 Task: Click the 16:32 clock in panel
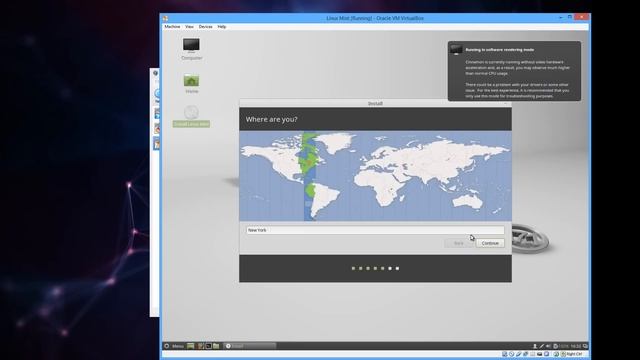click(x=576, y=346)
